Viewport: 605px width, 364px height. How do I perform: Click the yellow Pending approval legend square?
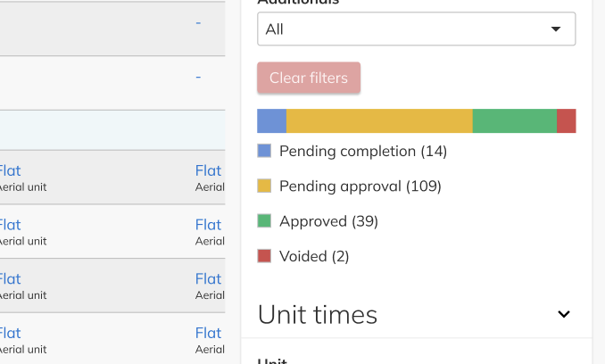coord(264,186)
